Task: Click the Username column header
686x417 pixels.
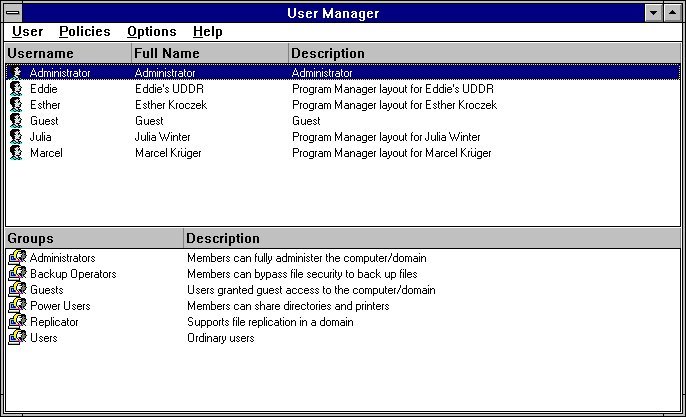Action: (x=40, y=53)
